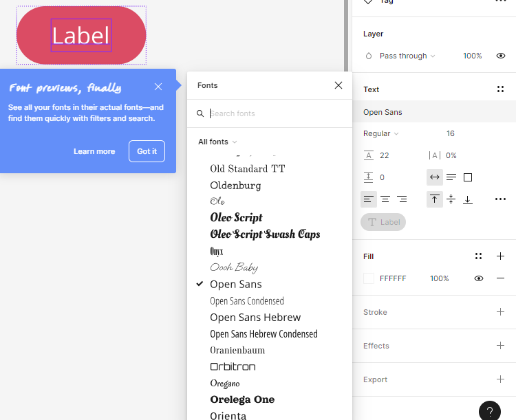Click the line height icon
This screenshot has width=516, height=420.
click(x=369, y=155)
